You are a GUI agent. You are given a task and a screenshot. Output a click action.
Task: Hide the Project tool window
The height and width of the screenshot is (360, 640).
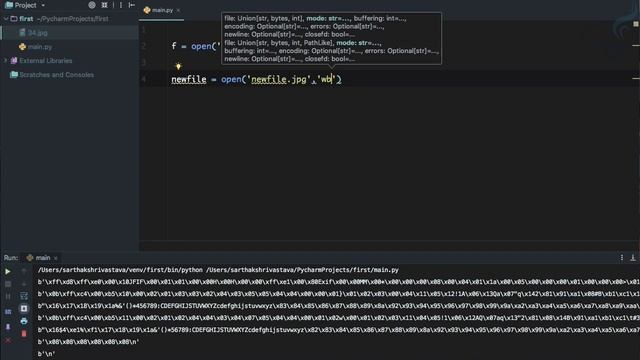[131, 5]
